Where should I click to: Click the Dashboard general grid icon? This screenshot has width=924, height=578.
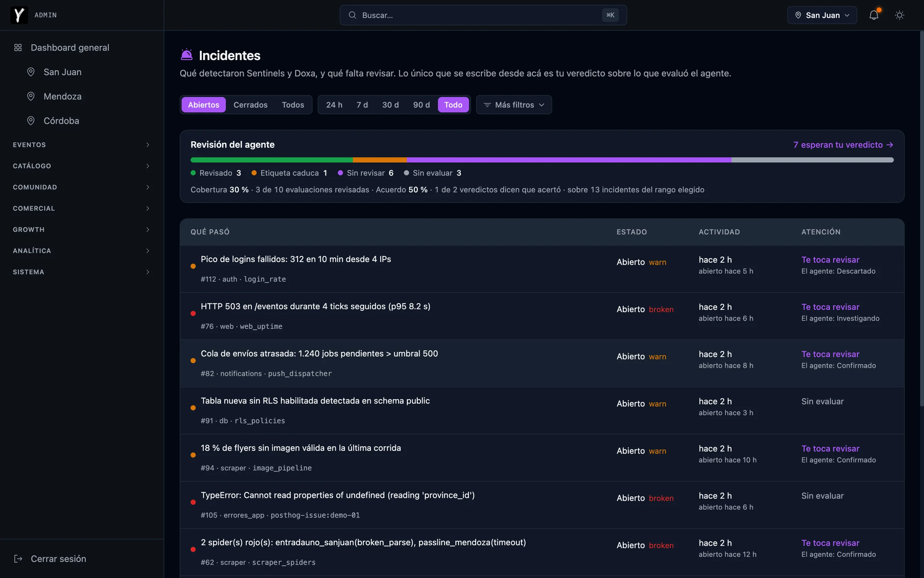pyautogui.click(x=18, y=48)
